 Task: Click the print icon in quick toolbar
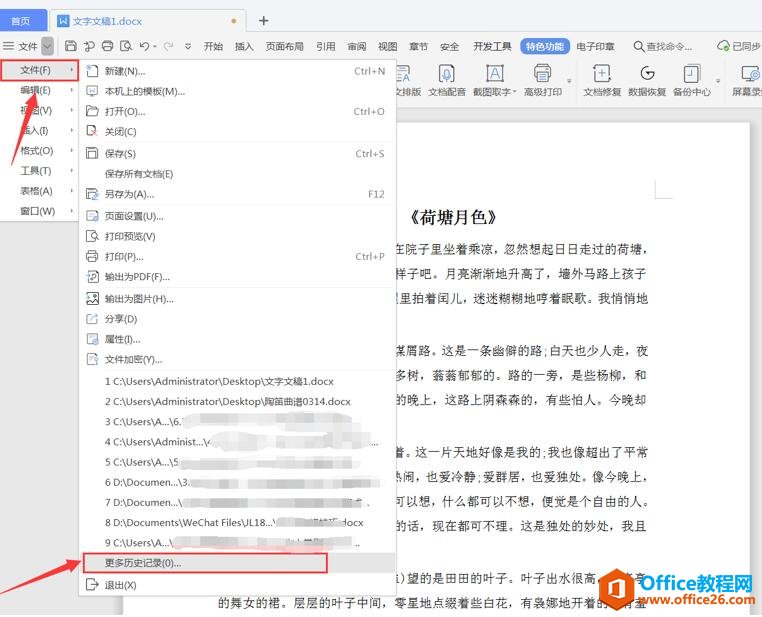pyautogui.click(x=107, y=46)
